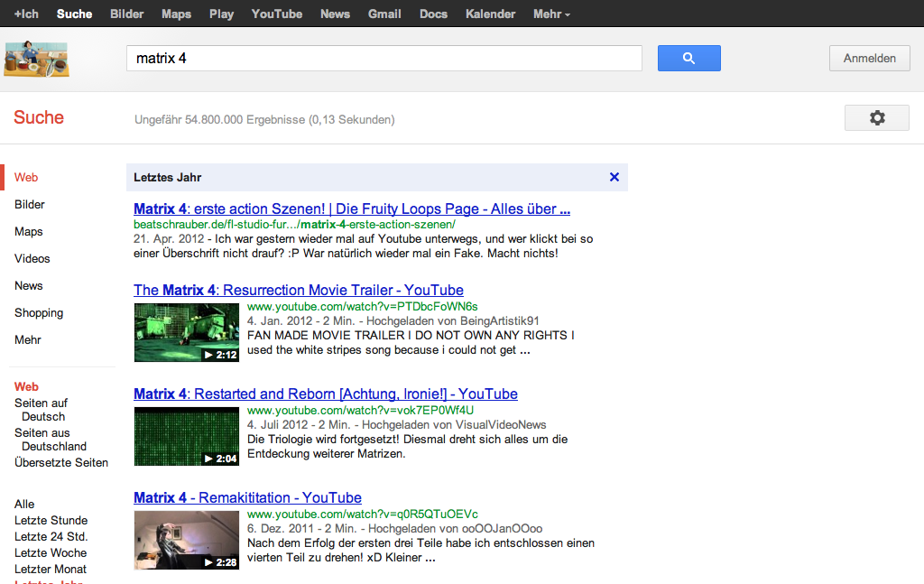
Task: Click the red Web heading above Seiten auf Deutsch
Action: (x=26, y=386)
